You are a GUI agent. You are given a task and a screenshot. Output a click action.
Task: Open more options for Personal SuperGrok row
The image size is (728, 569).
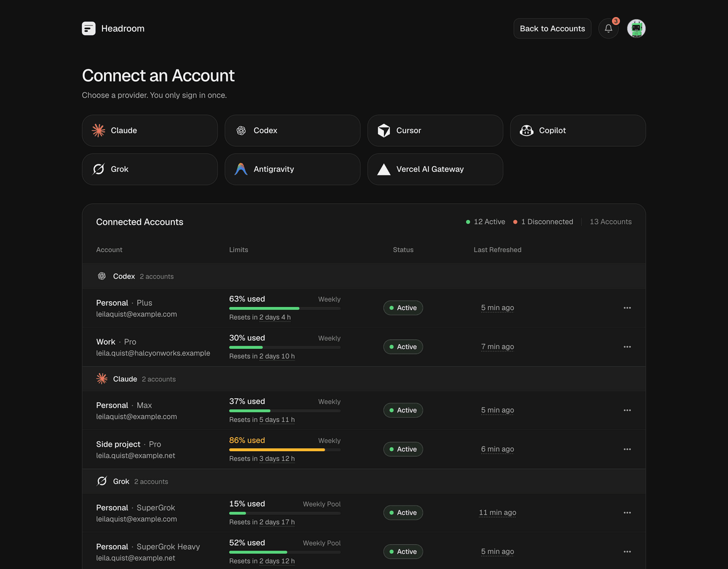pos(627,513)
